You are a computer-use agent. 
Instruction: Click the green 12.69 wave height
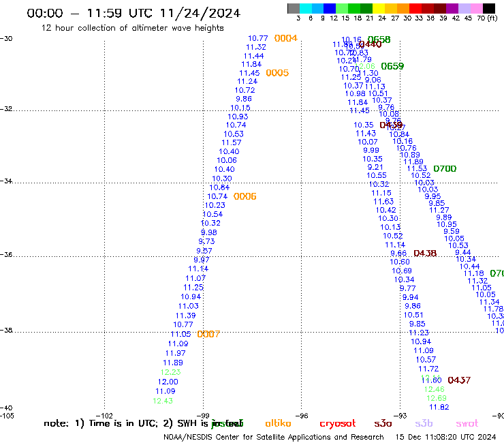tap(437, 398)
